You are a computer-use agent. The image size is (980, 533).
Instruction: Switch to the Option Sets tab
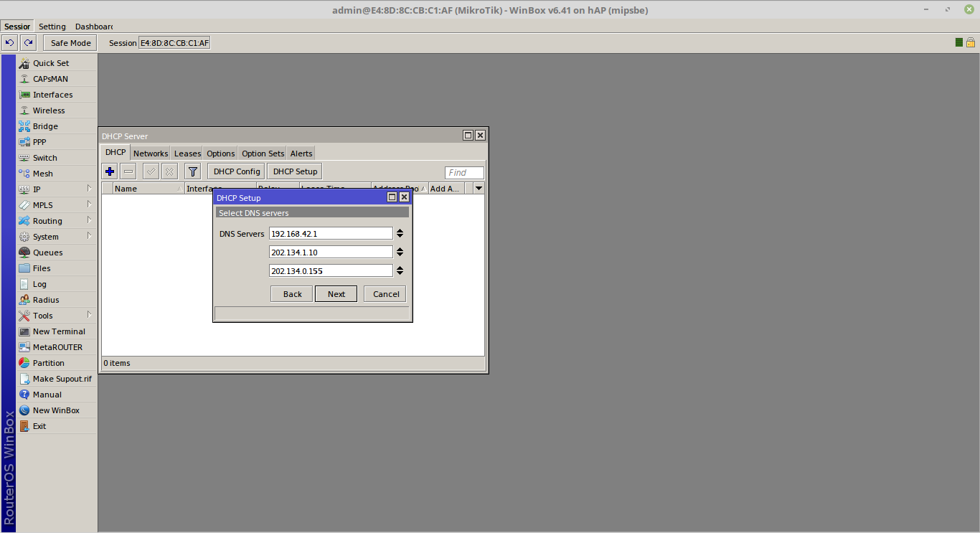coord(263,154)
